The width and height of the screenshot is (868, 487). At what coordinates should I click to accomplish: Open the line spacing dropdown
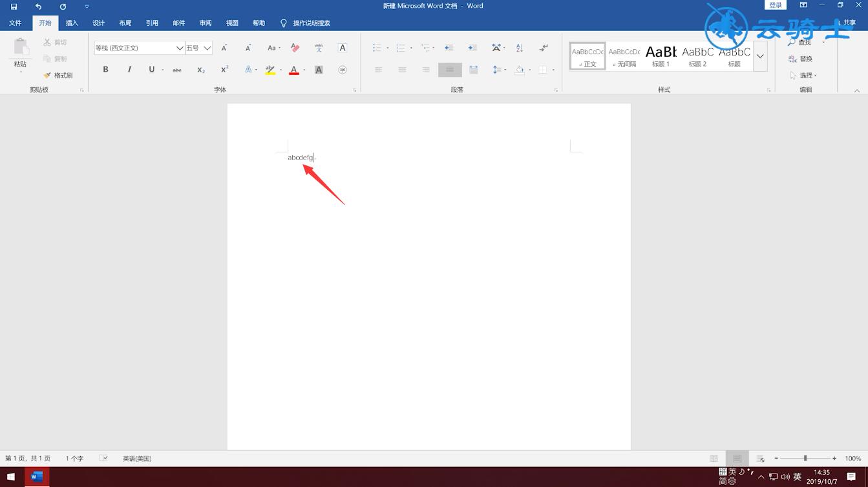click(500, 70)
